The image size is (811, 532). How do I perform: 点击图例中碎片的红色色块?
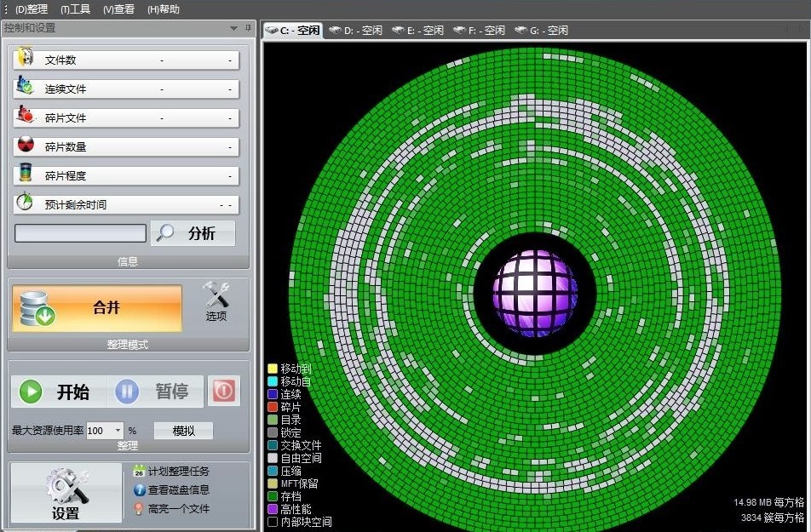pyautogui.click(x=274, y=407)
